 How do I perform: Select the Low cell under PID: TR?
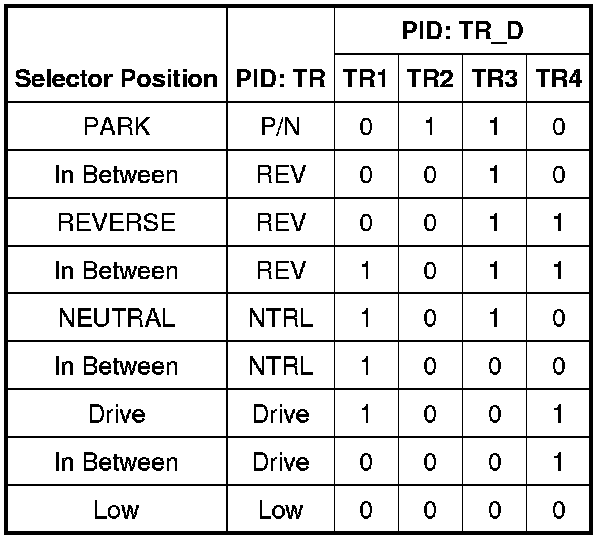click(281, 511)
